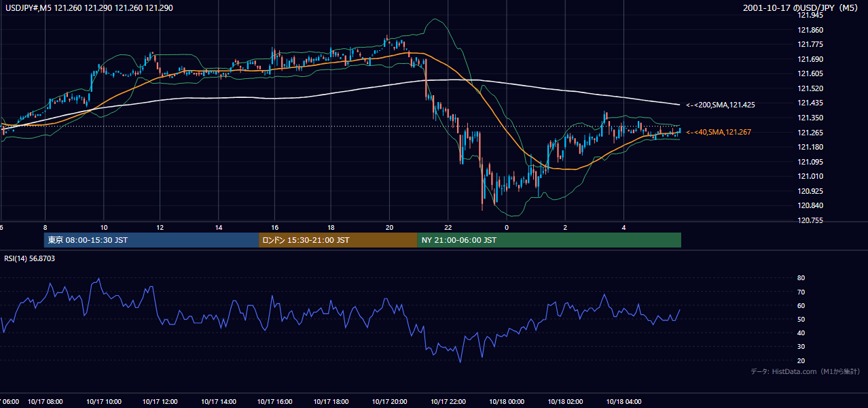Click hour label 0 under the price chart
Screen dimensions: 868x408
507,227
